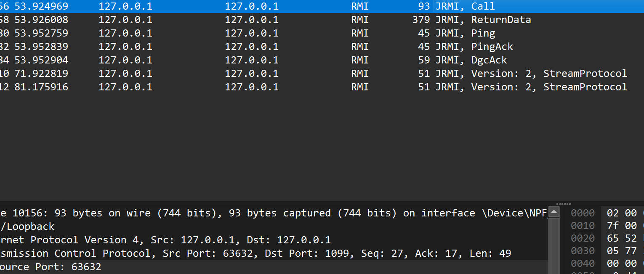Click the JRMI Ping packet at 53.952759
This screenshot has width=644, height=274.
coord(295,33)
